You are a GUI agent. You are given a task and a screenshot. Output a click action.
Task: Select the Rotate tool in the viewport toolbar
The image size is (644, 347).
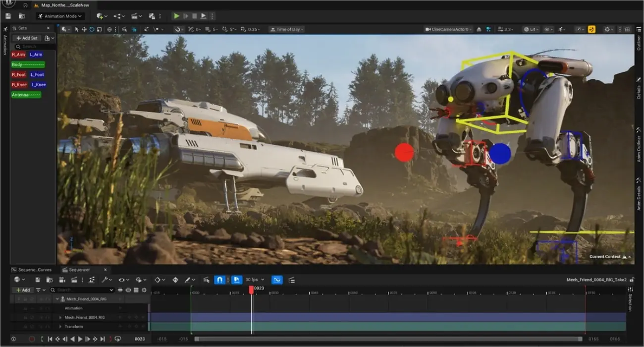point(92,30)
